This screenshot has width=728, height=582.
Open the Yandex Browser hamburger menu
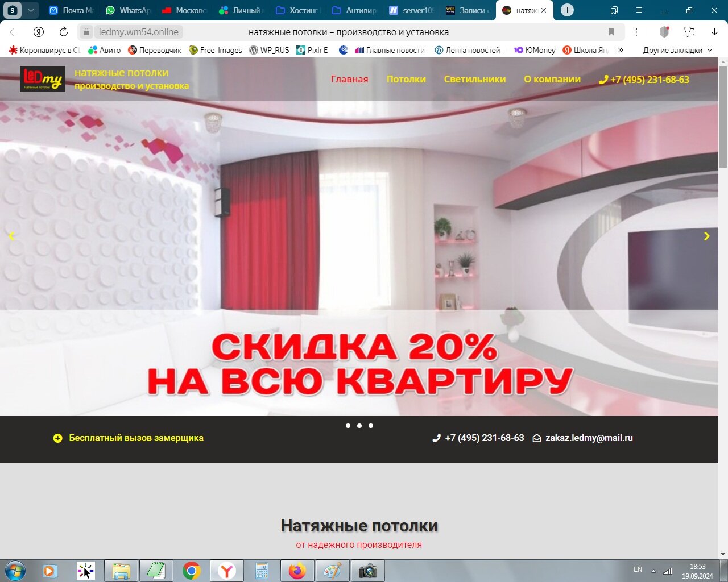[639, 10]
